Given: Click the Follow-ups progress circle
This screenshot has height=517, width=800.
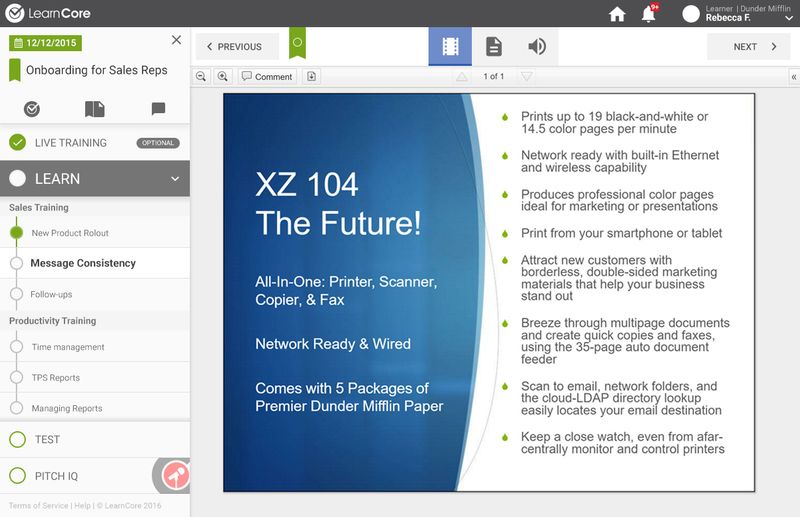Looking at the screenshot, I should tap(16, 294).
